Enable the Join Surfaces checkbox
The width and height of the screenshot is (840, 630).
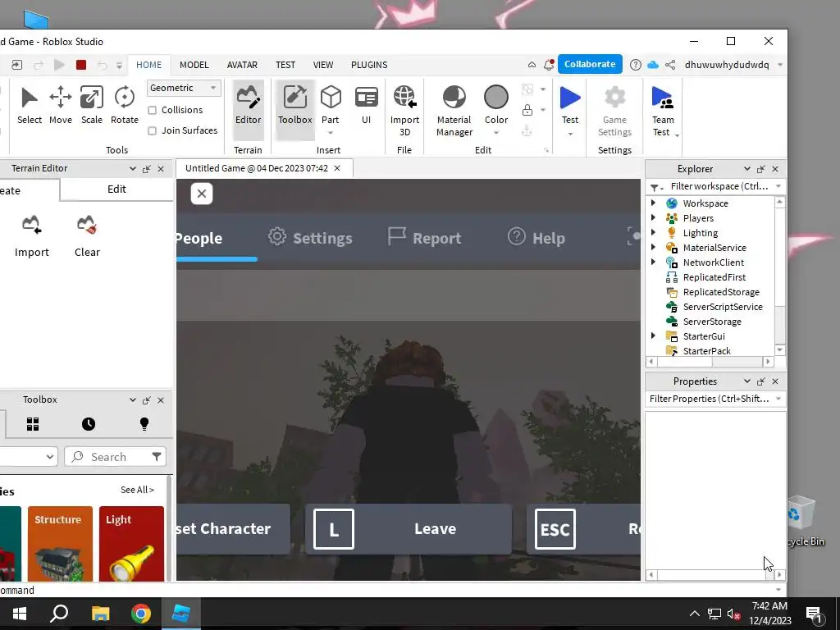[152, 130]
